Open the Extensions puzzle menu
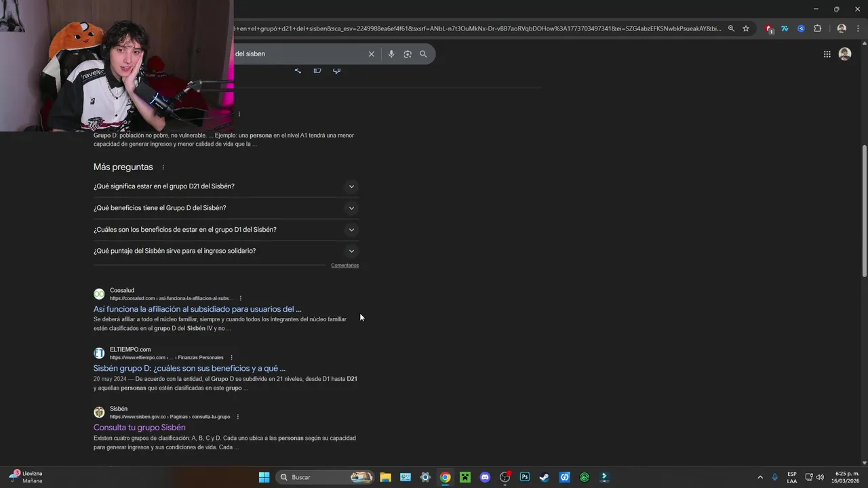The height and width of the screenshot is (488, 868). [x=817, y=28]
